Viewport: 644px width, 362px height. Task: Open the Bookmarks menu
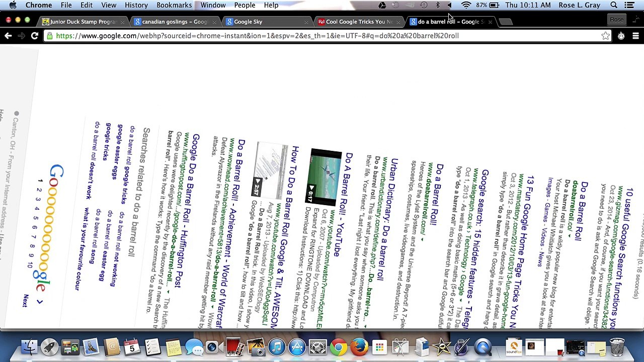pyautogui.click(x=174, y=5)
